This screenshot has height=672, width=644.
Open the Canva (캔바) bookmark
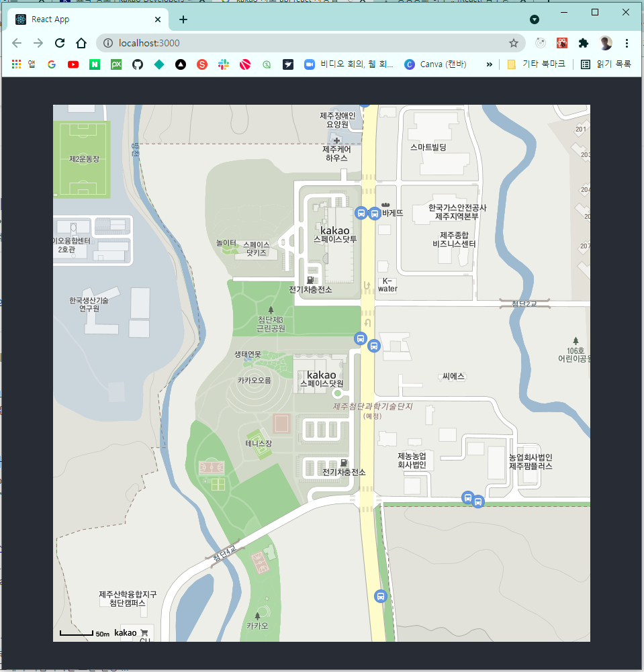435,64
